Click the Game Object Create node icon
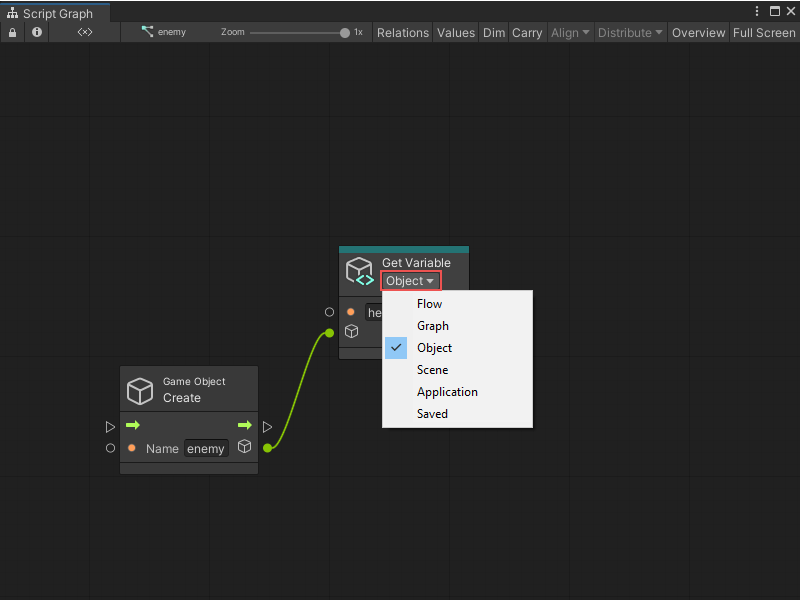This screenshot has width=800, height=600. coord(138,388)
